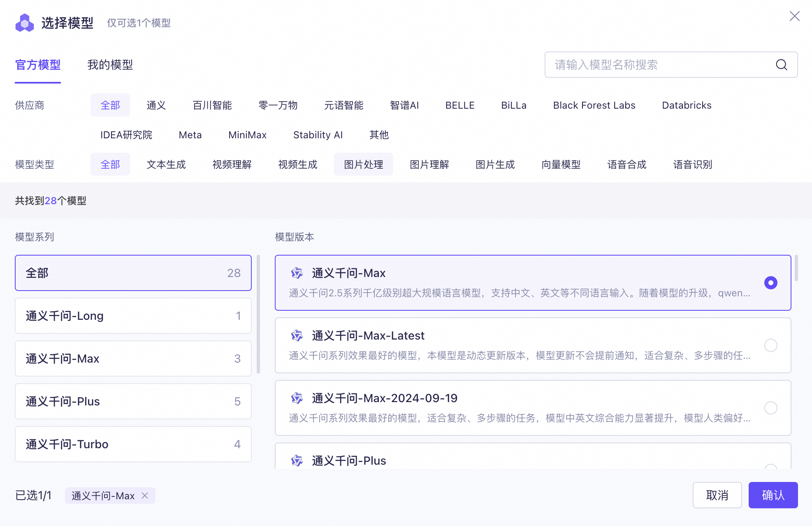Filter supplier by BiLLa
This screenshot has width=812, height=526.
[514, 105]
